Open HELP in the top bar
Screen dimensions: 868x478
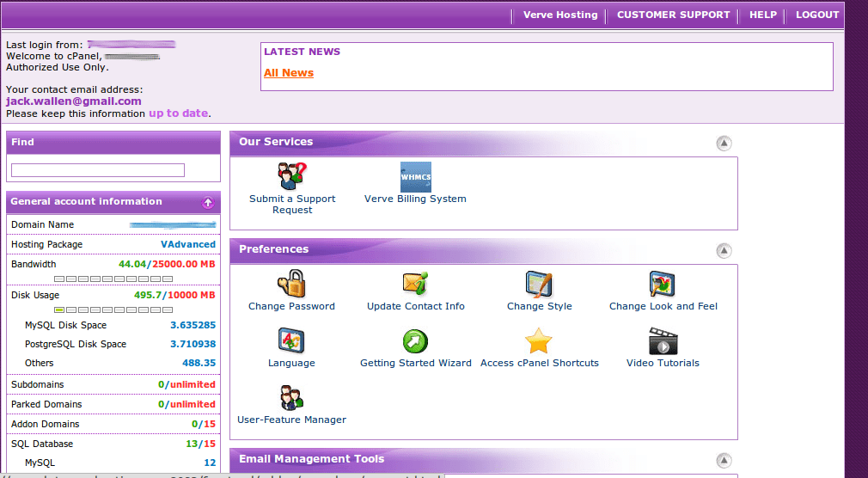[763, 15]
